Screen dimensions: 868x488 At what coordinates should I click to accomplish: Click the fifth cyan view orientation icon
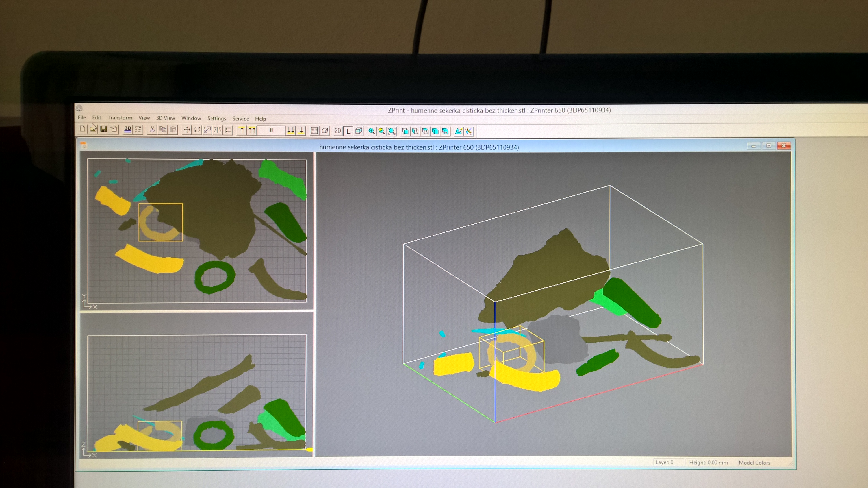pyautogui.click(x=446, y=131)
